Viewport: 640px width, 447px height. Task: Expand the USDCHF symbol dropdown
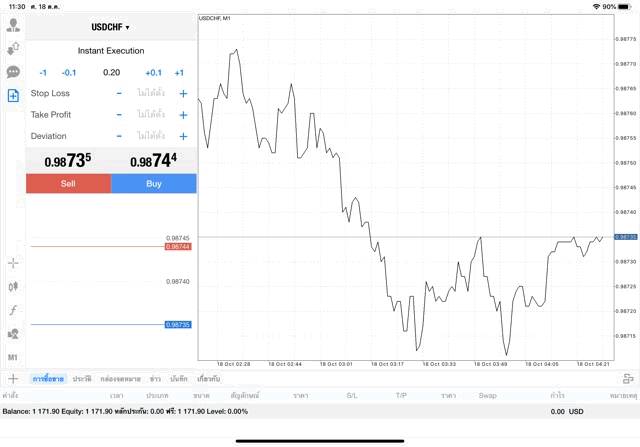coord(111,27)
